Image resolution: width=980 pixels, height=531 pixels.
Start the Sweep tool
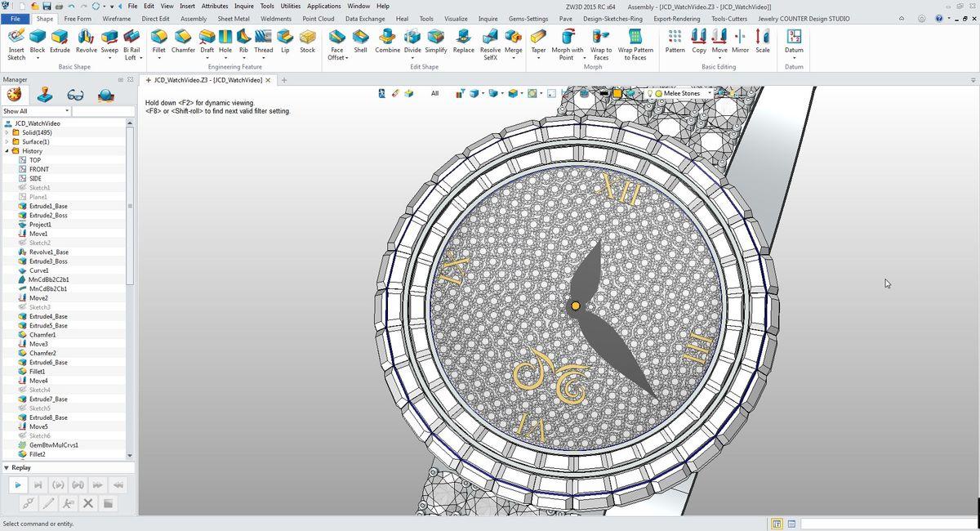(109, 42)
